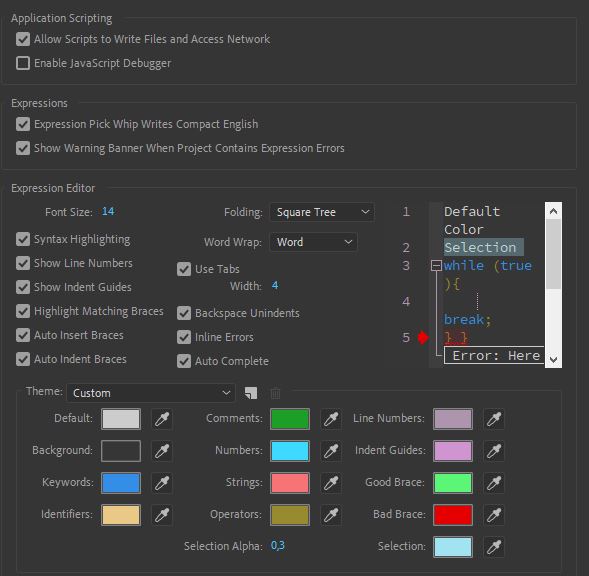Click the preview scrollbar down arrow
Viewport: 589px width, 576px height.
(553, 360)
